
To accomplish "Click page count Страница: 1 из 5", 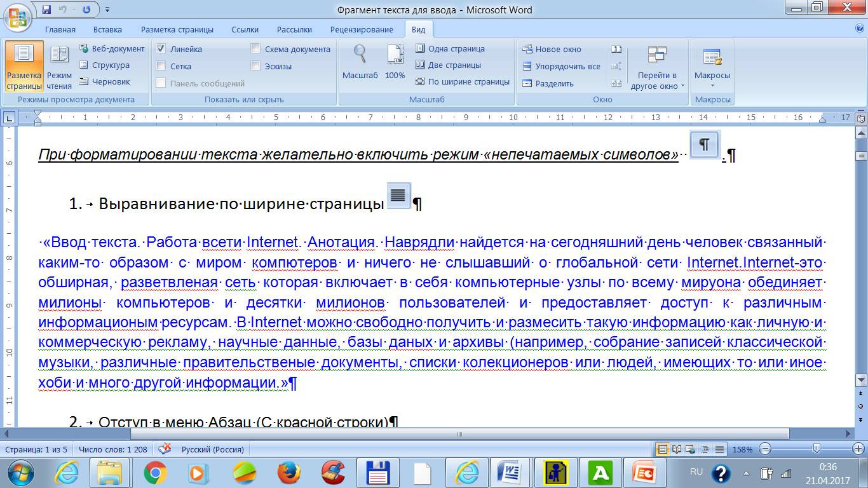I will click(36, 449).
